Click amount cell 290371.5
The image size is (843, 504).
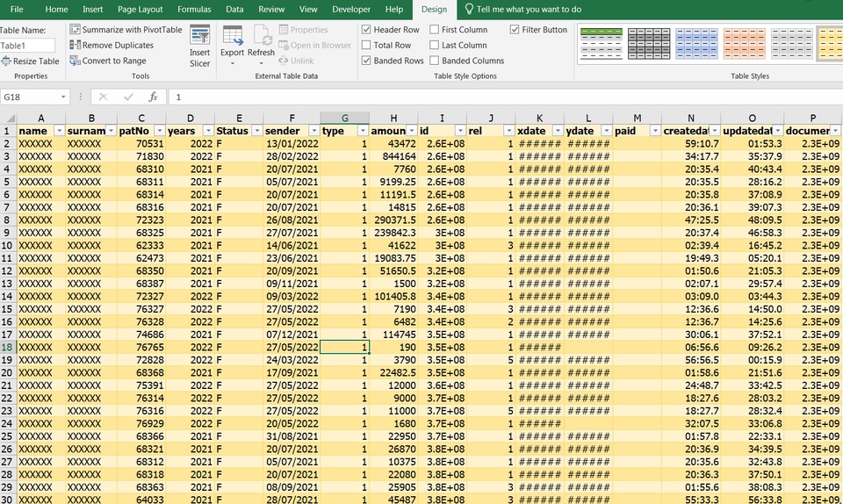click(x=393, y=220)
